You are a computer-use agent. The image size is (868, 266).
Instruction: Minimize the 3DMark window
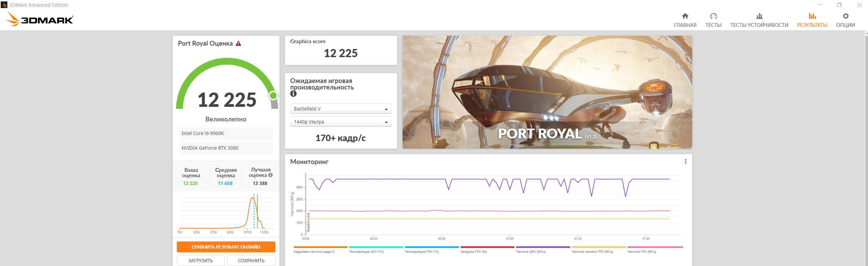click(820, 5)
